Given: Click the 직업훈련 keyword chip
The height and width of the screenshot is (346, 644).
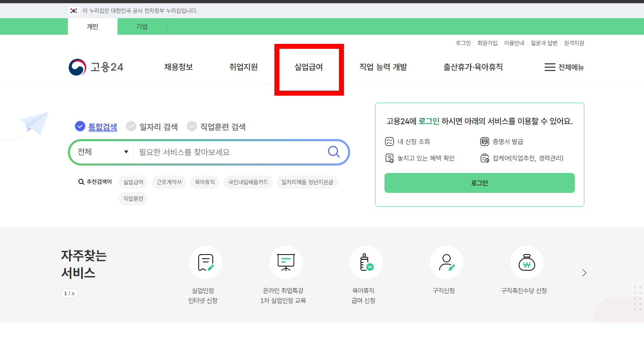Looking at the screenshot, I should click(x=133, y=199).
